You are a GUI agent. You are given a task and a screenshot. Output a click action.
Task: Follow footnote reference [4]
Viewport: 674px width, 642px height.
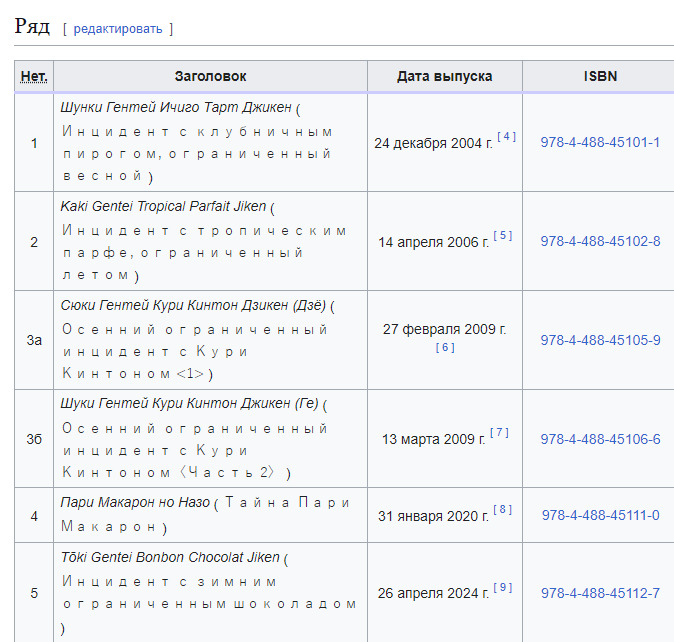(507, 137)
